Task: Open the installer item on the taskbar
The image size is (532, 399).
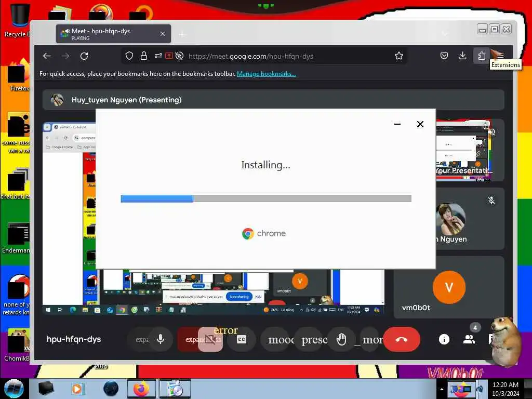Action: tap(175, 389)
